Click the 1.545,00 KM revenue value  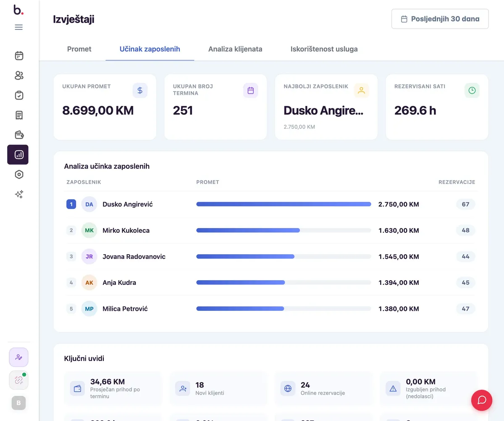399,256
